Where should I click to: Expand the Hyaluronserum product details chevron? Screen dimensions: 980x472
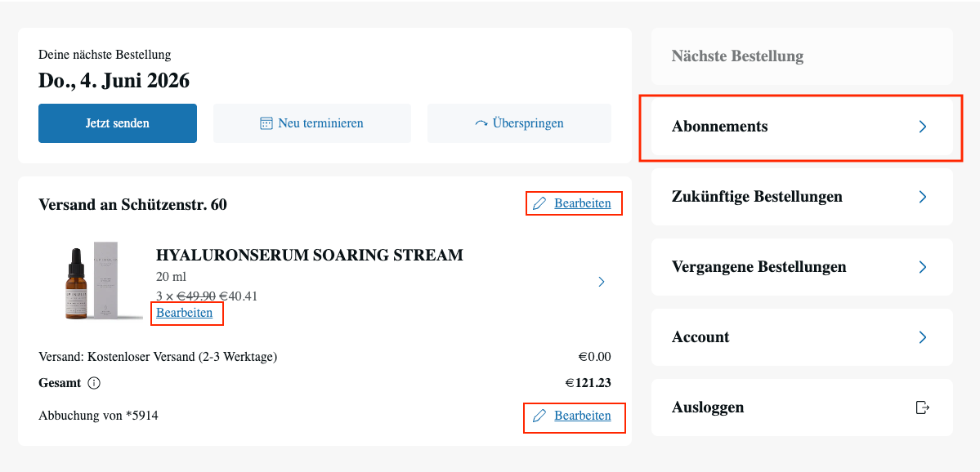point(602,282)
